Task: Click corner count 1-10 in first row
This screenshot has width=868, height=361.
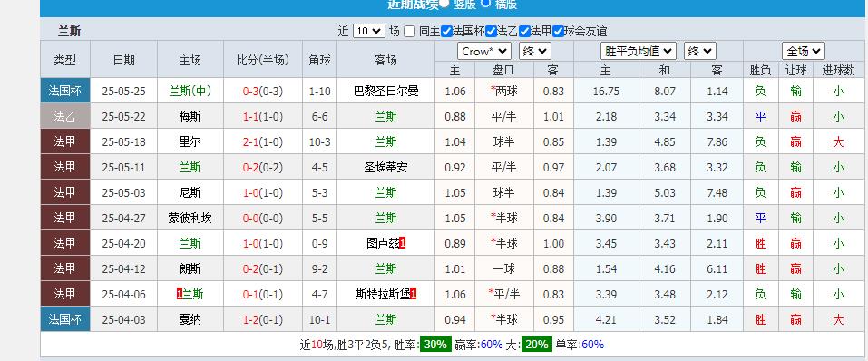Action: [320, 91]
